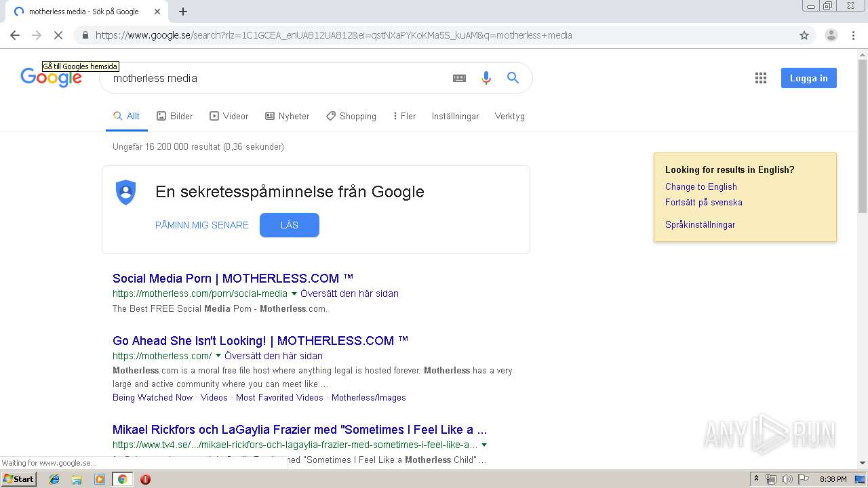Switch to the Nyheter tab
Viewport: 868px width, 488px height.
[x=288, y=116]
